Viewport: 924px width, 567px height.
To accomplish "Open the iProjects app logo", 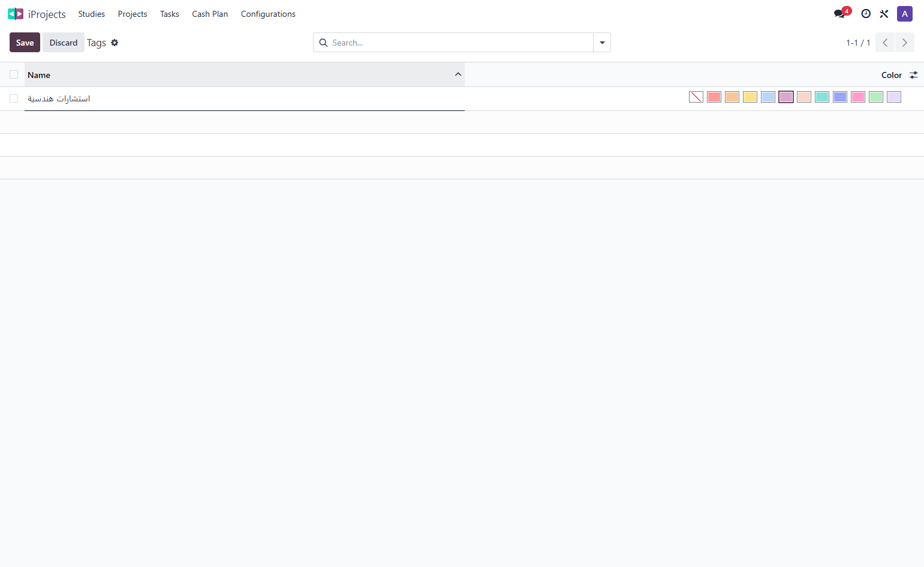I will (16, 14).
